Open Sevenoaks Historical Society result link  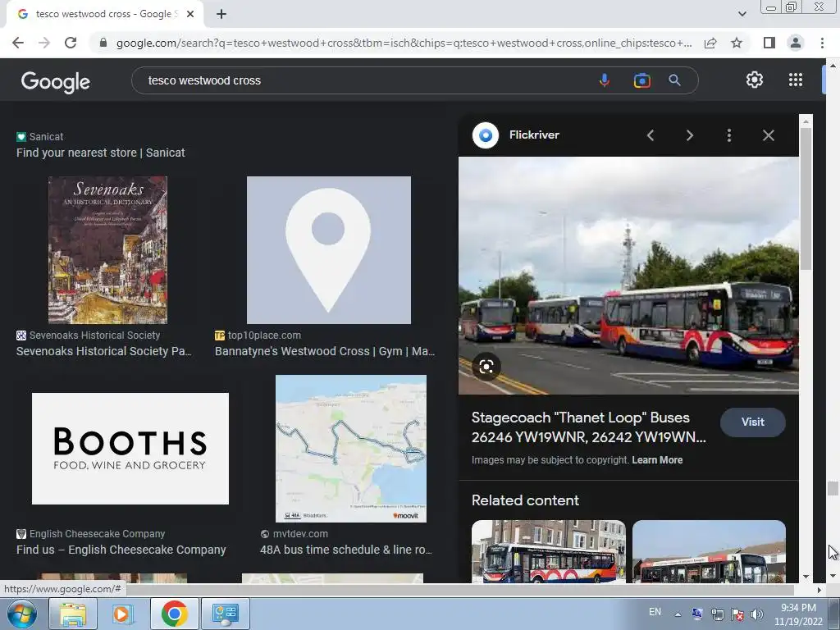point(103,351)
